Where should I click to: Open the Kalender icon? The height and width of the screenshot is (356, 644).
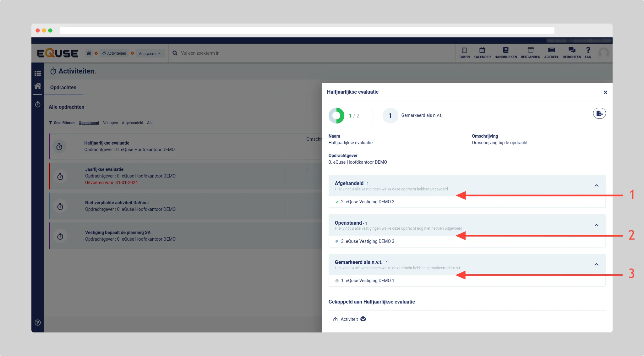point(482,53)
